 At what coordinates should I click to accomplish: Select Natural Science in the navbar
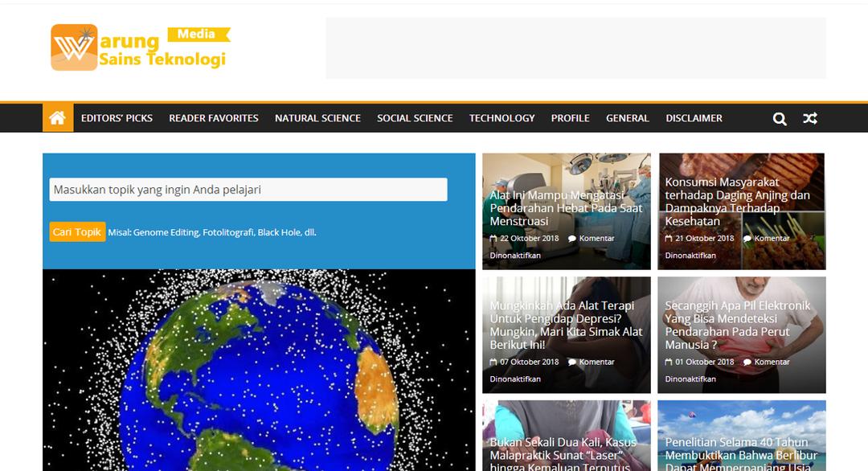pyautogui.click(x=317, y=118)
